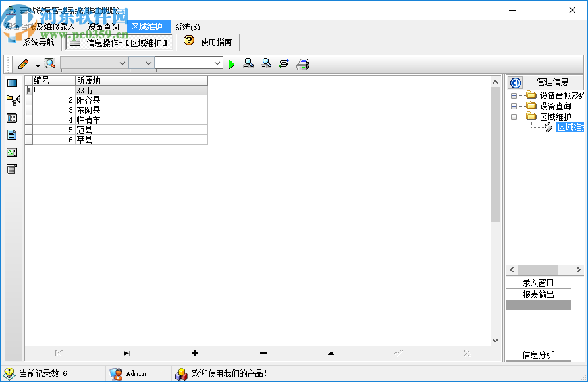Select the XX市 cell
This screenshot has height=382, width=588.
click(142, 90)
